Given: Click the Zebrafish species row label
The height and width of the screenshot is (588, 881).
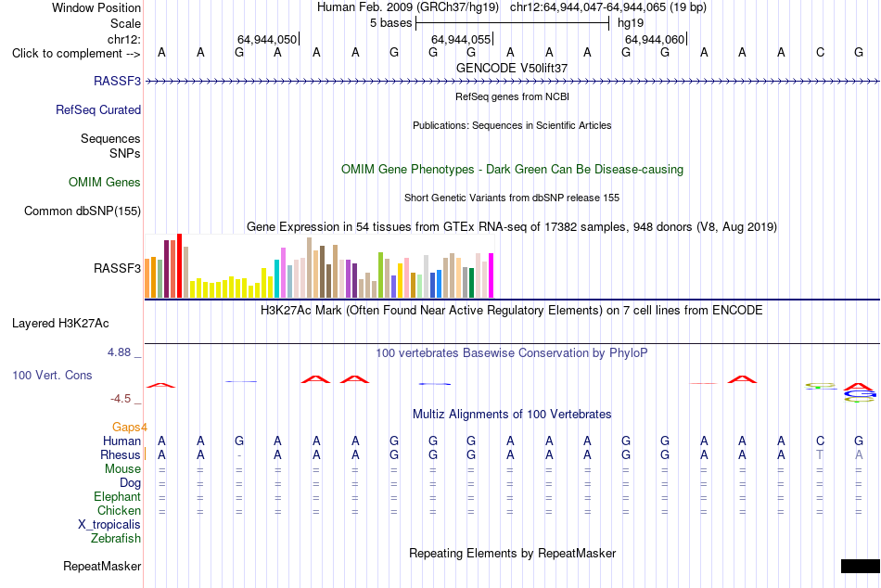Looking at the screenshot, I should tap(116, 538).
